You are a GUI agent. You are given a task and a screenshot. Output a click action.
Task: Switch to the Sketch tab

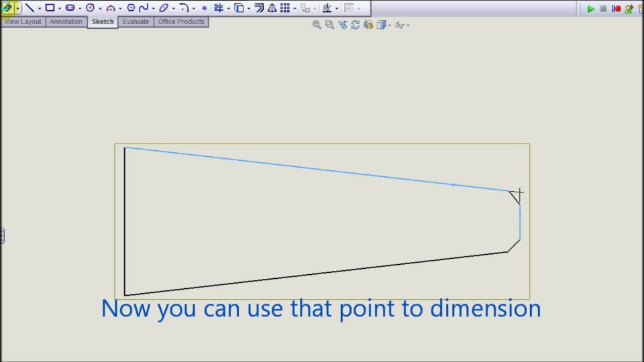(x=103, y=21)
